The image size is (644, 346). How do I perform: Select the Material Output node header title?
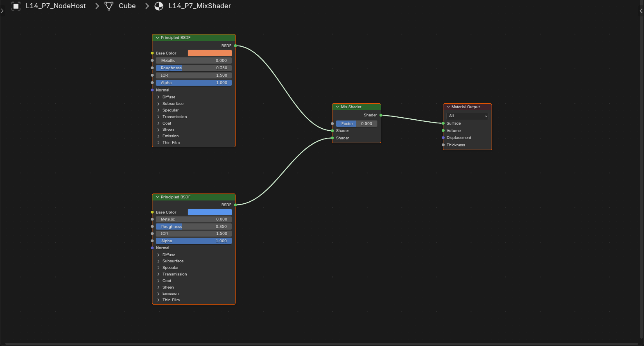click(465, 107)
